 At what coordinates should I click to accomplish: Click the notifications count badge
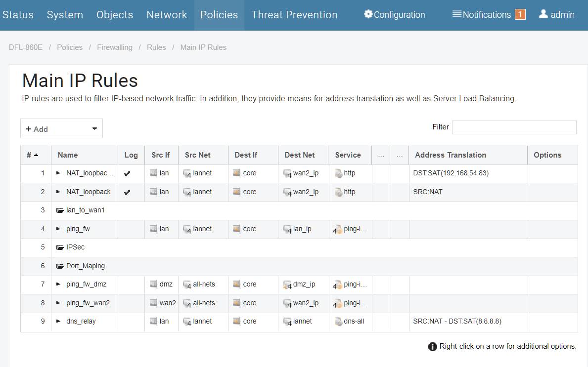520,15
